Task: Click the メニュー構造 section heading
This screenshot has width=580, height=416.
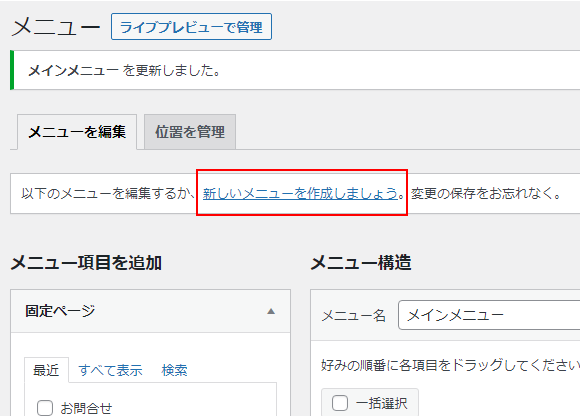Action: click(361, 263)
